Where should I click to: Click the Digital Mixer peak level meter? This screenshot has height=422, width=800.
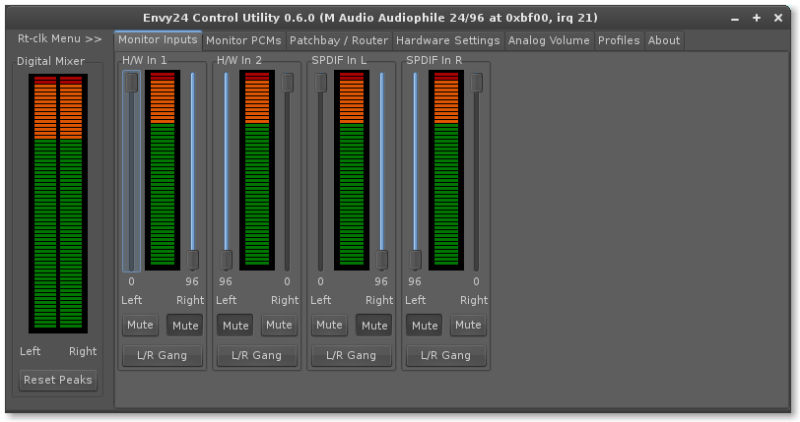click(x=58, y=203)
